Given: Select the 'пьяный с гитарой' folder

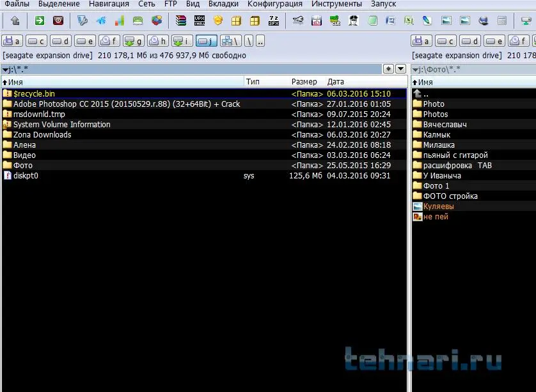Looking at the screenshot, I should click(x=474, y=155).
